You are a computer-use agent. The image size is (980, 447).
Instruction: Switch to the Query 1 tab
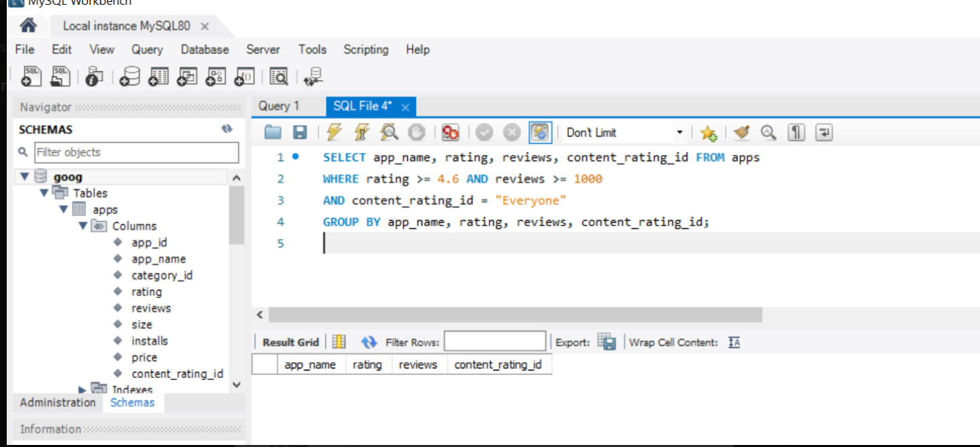[279, 106]
